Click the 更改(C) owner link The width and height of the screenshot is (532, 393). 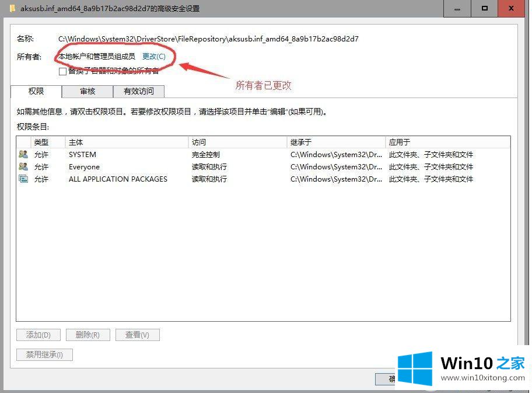tap(154, 57)
